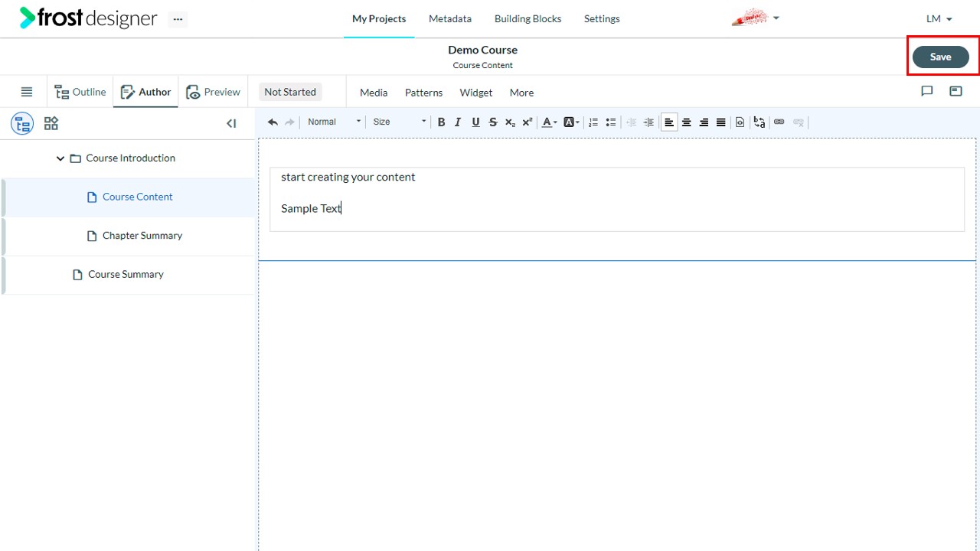Image resolution: width=980 pixels, height=551 pixels.
Task: Open the Patterns menu
Action: 423,93
